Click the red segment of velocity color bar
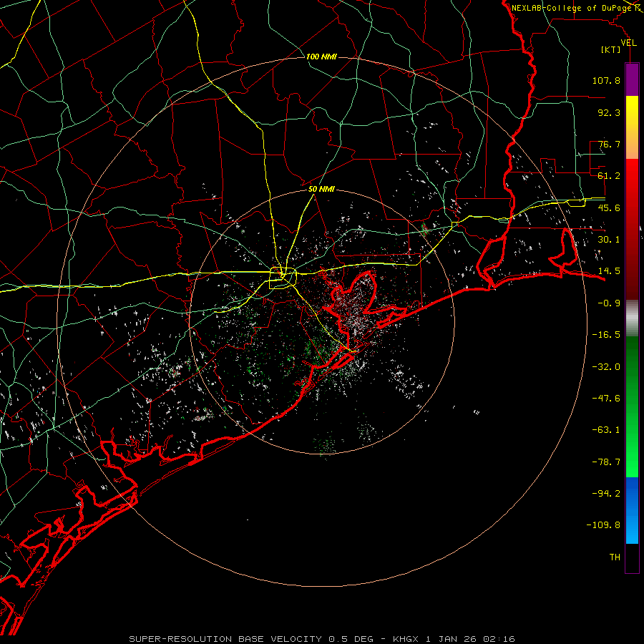644x644 pixels. coord(632,229)
